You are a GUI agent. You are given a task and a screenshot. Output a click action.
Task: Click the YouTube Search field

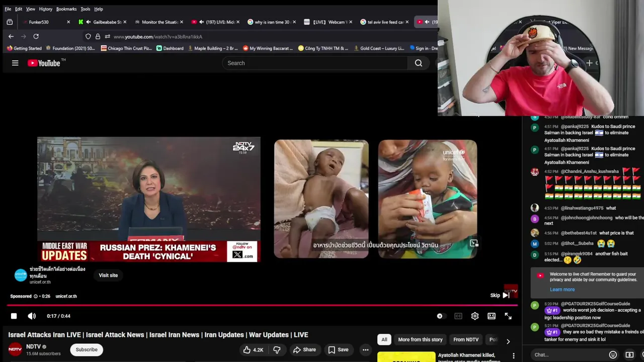pyautogui.click(x=315, y=63)
